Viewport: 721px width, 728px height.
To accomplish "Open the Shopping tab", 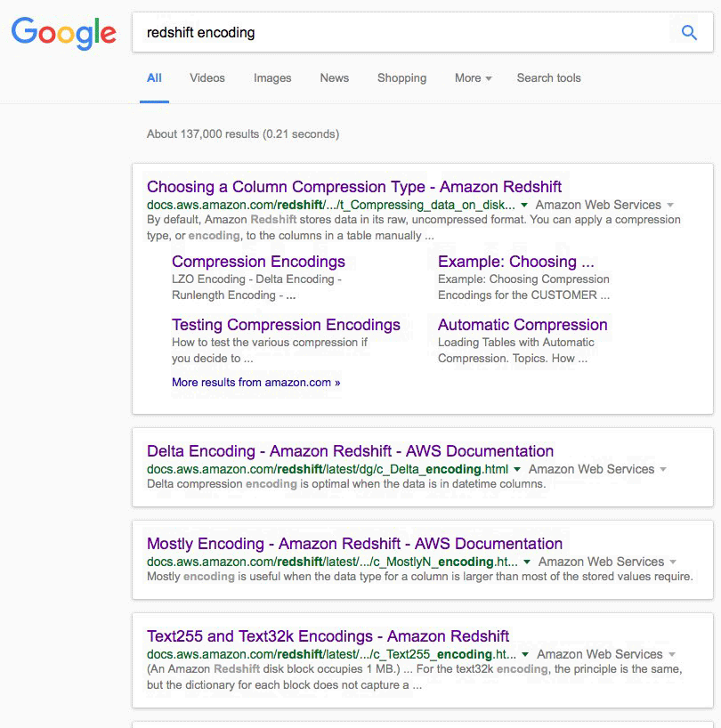I will coord(401,78).
